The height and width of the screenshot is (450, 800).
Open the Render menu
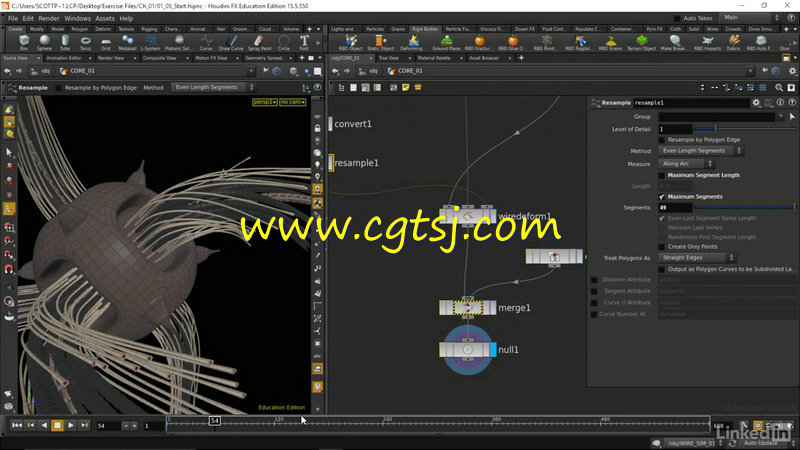49,18
